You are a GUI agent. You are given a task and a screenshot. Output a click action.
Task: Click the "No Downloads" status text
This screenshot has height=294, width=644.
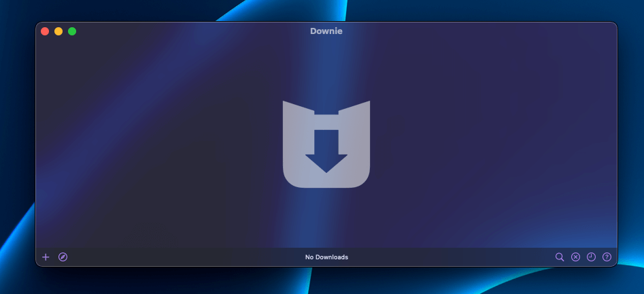(326, 257)
